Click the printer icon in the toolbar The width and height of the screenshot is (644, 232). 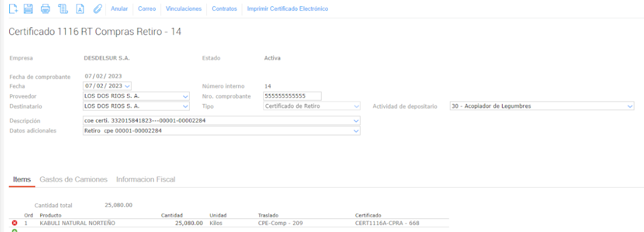coord(45,9)
